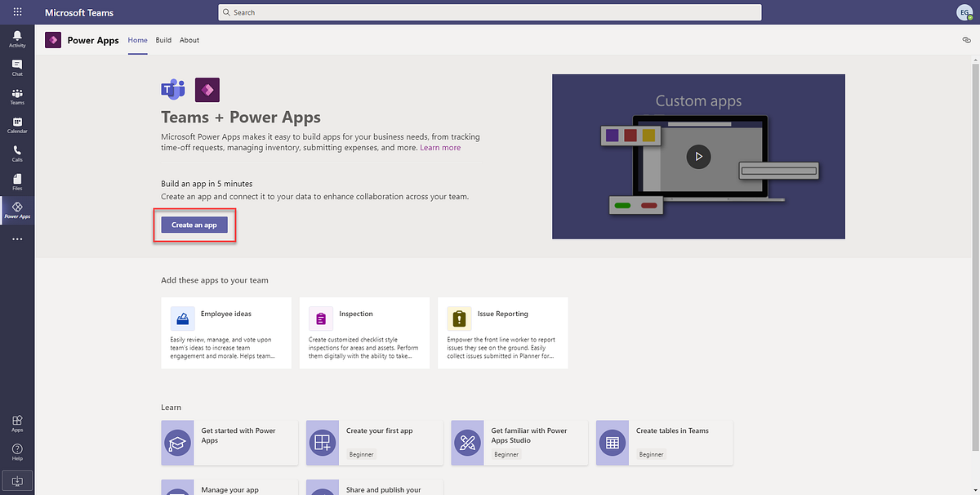Open the Issue Reporting card title
980x495 pixels.
pyautogui.click(x=503, y=314)
